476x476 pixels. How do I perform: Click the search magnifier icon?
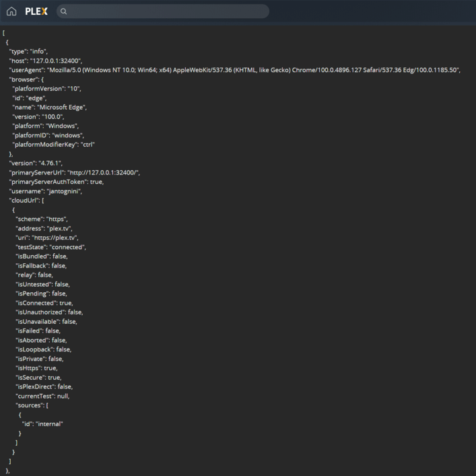click(x=63, y=11)
